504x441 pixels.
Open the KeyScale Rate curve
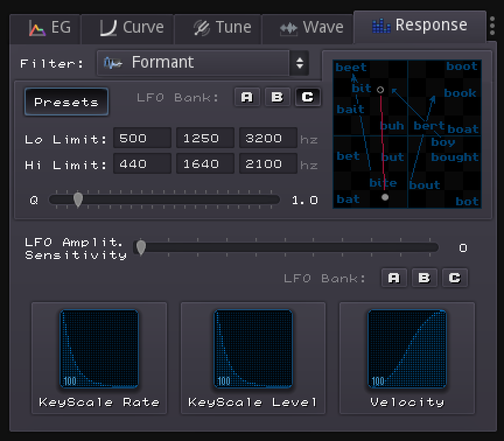pos(99,349)
